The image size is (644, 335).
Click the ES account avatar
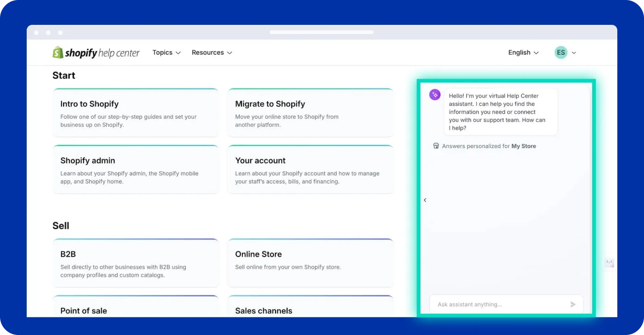tap(561, 52)
